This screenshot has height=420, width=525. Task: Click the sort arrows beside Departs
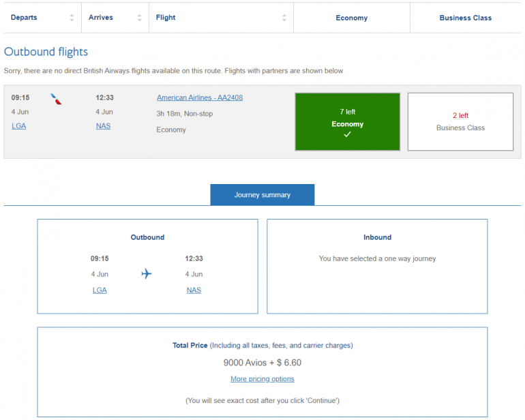pos(72,18)
